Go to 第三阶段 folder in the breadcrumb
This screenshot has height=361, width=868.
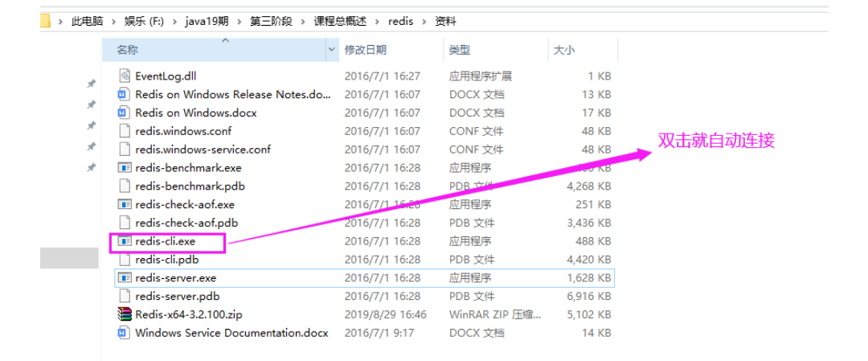[x=272, y=22]
